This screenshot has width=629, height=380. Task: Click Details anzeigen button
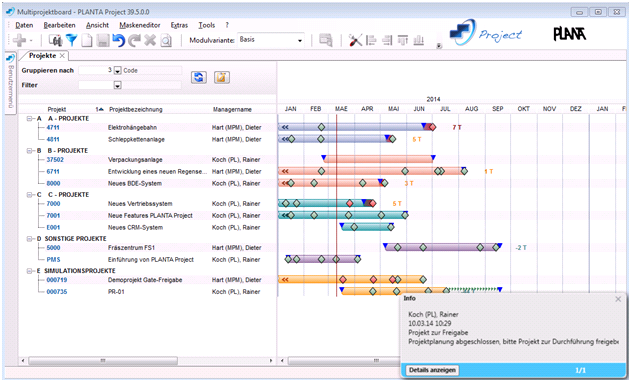click(x=432, y=370)
